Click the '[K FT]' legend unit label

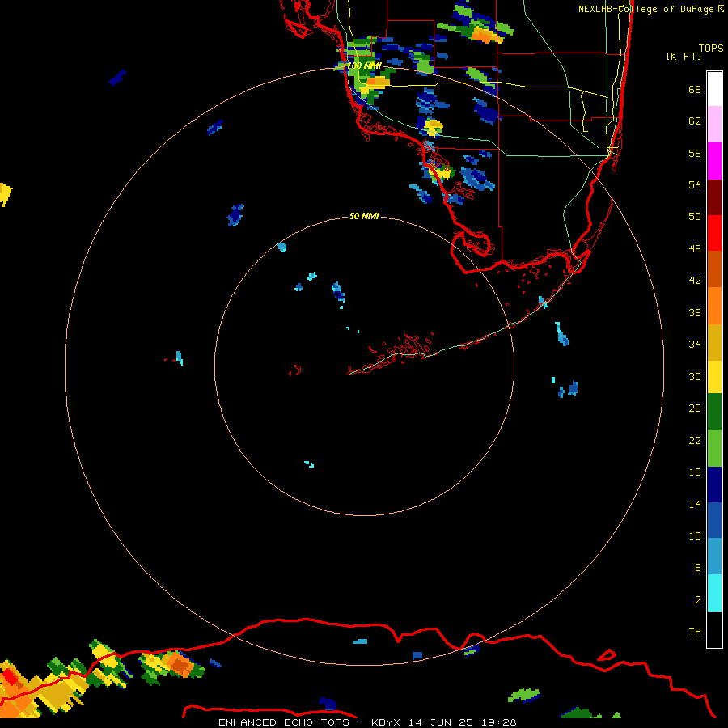tap(684, 56)
